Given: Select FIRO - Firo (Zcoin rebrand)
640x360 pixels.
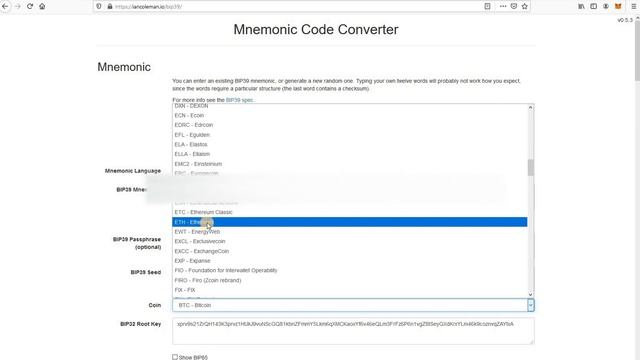Looking at the screenshot, I should tap(349, 280).
